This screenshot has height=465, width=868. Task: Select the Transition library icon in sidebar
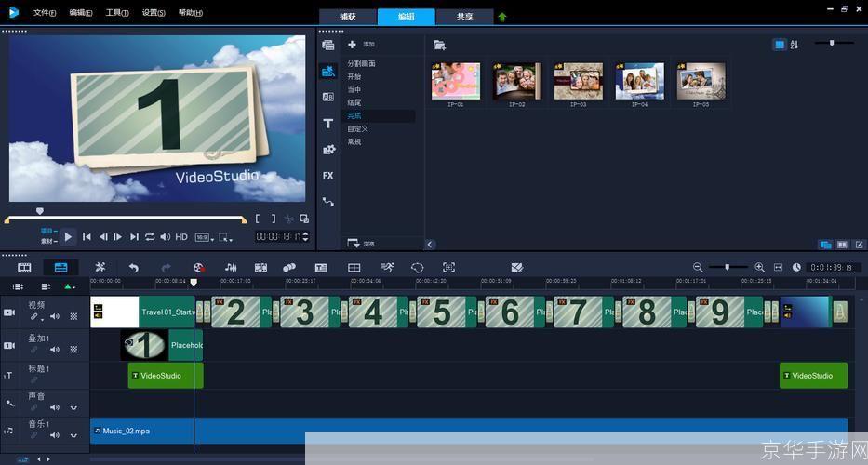point(328,97)
